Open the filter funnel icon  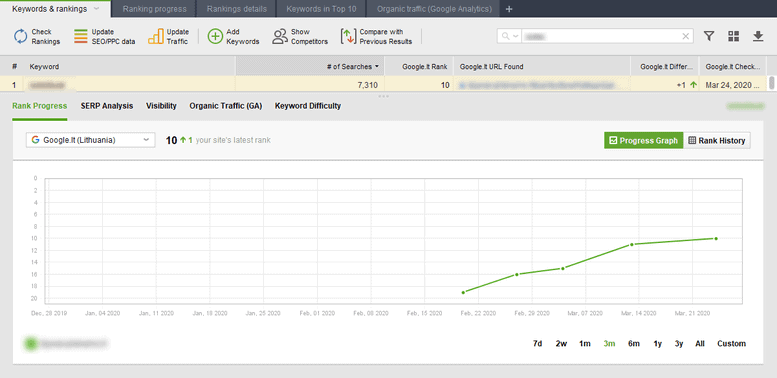click(709, 36)
